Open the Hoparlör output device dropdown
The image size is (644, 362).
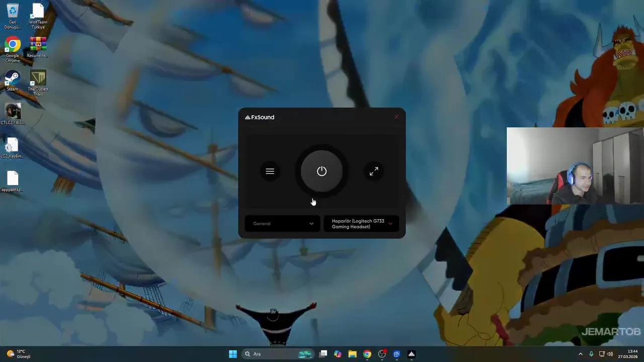361,224
